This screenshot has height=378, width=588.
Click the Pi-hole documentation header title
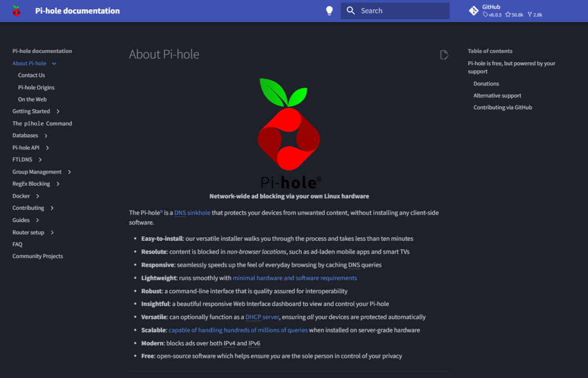tap(77, 11)
